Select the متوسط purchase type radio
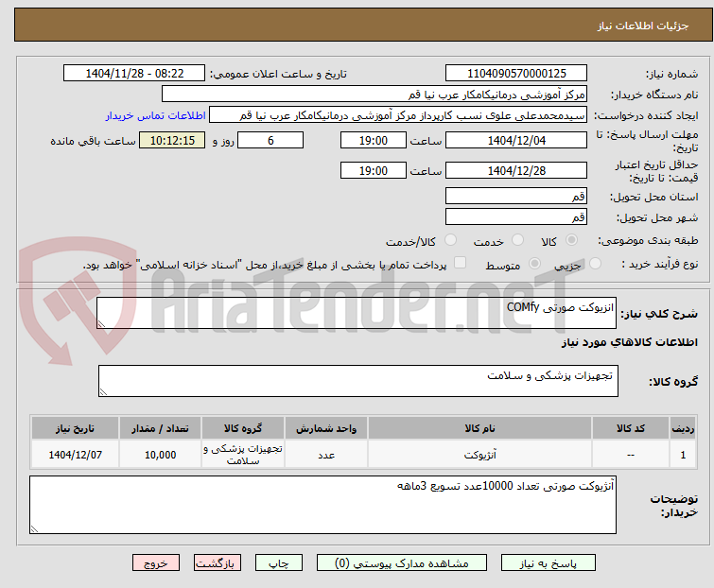The width and height of the screenshot is (714, 588). (x=534, y=264)
